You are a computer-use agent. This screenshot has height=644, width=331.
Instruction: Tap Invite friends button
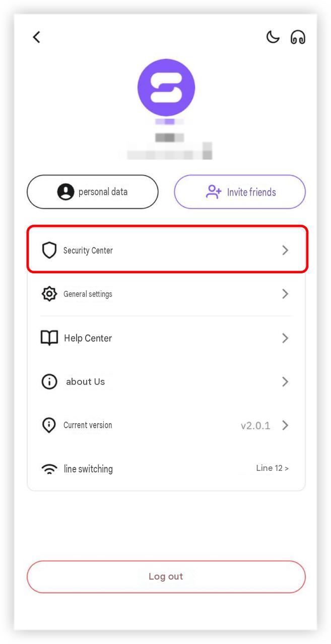coord(240,192)
